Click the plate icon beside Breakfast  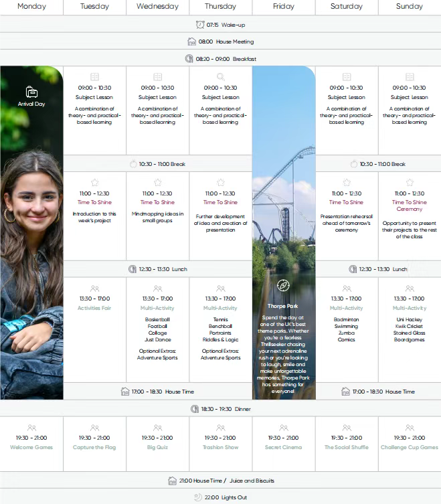[189, 59]
